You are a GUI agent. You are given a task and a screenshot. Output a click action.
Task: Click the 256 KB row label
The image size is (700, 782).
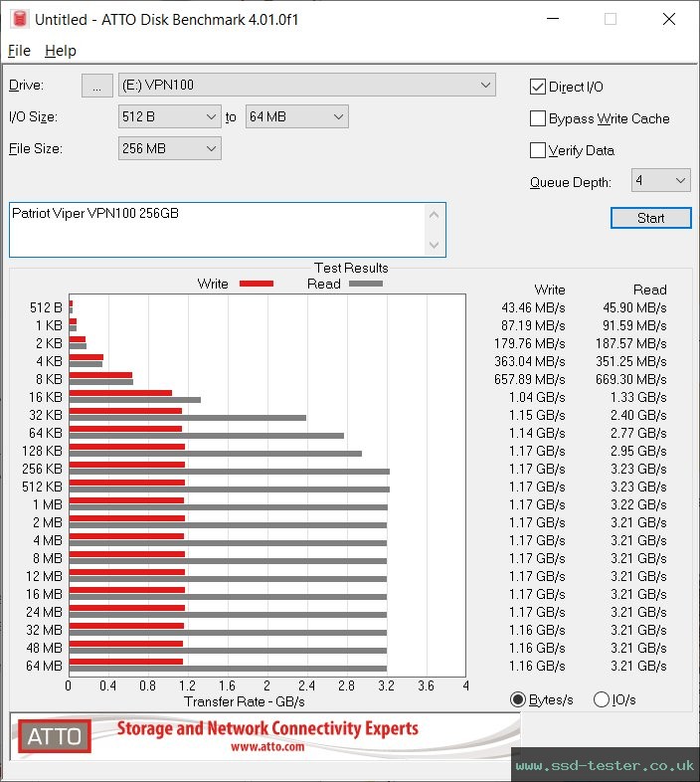(42, 469)
